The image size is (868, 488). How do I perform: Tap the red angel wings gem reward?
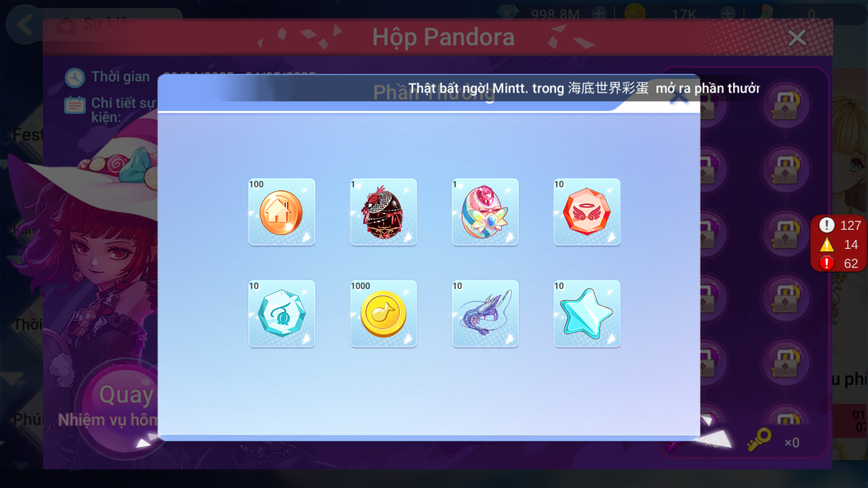click(586, 212)
